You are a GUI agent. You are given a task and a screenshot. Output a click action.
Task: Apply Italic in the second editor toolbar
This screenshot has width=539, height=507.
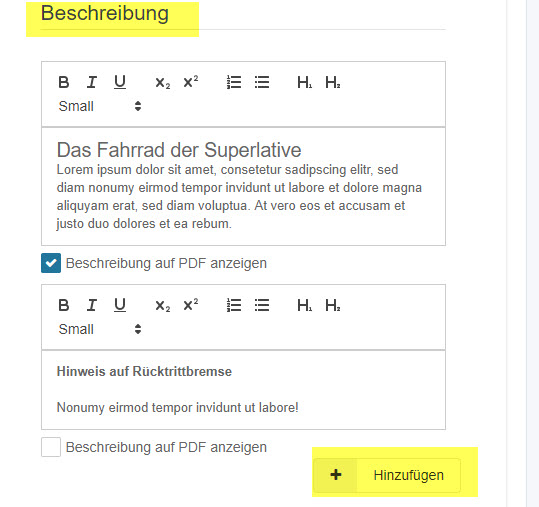(91, 305)
